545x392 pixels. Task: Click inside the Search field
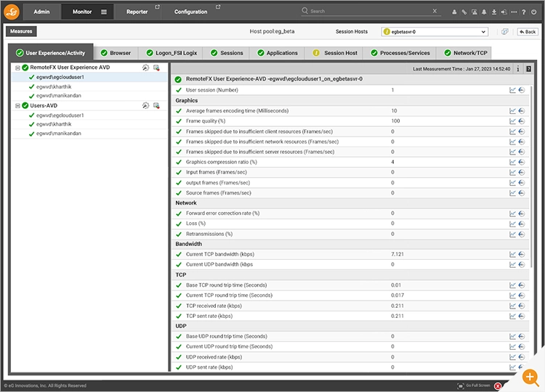370,11
